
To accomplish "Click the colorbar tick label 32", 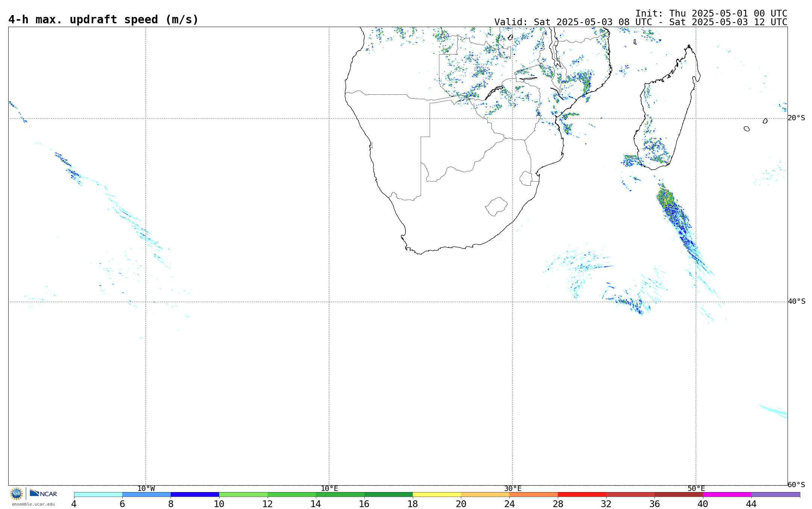I will (x=606, y=504).
